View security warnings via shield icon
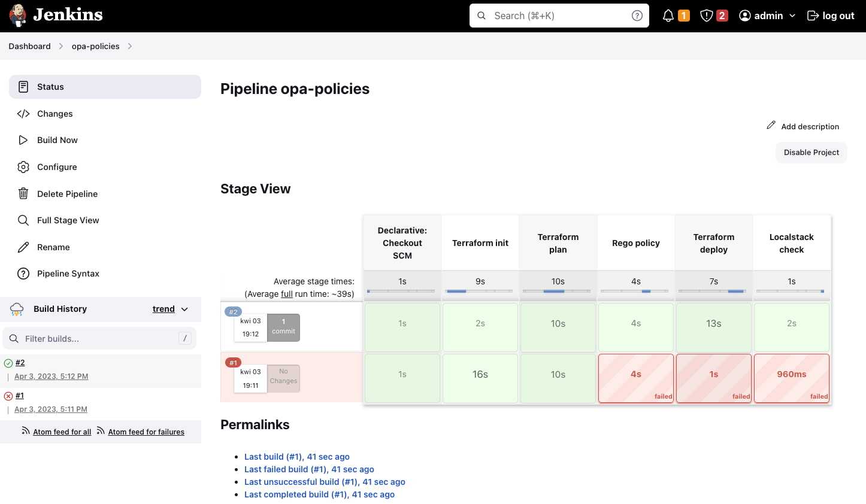The height and width of the screenshot is (504, 866). click(706, 16)
